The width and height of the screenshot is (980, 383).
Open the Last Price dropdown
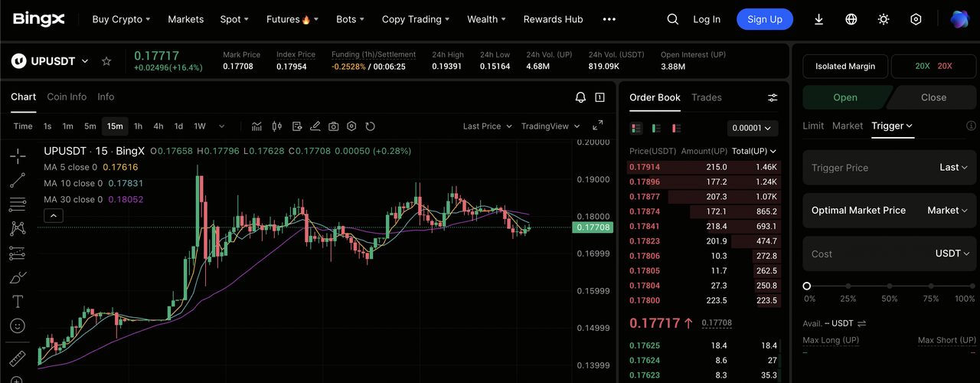click(488, 126)
